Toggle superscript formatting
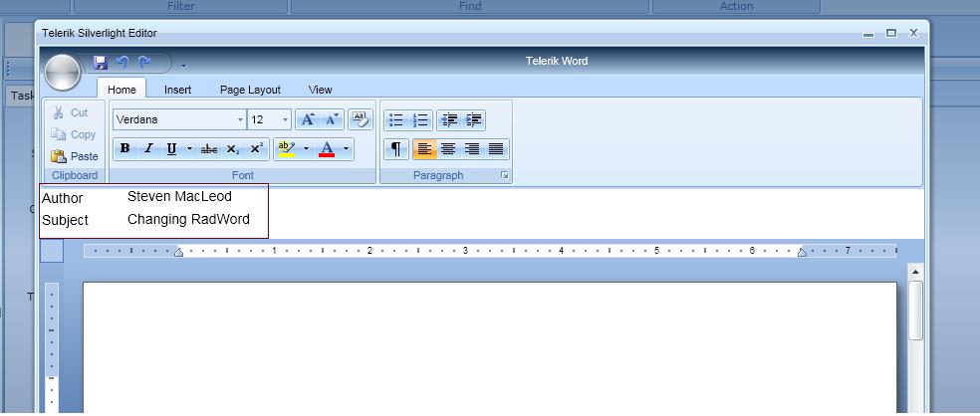Screen dimensions: 980x416 (x=256, y=148)
